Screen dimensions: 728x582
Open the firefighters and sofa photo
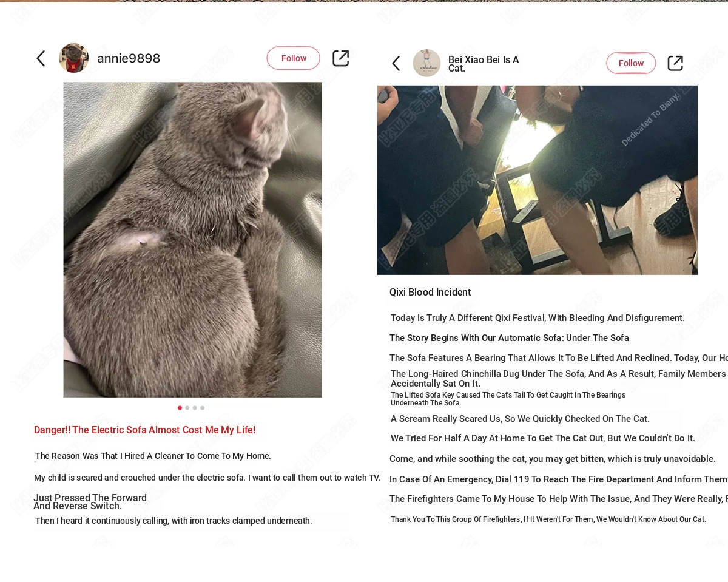pos(538,180)
